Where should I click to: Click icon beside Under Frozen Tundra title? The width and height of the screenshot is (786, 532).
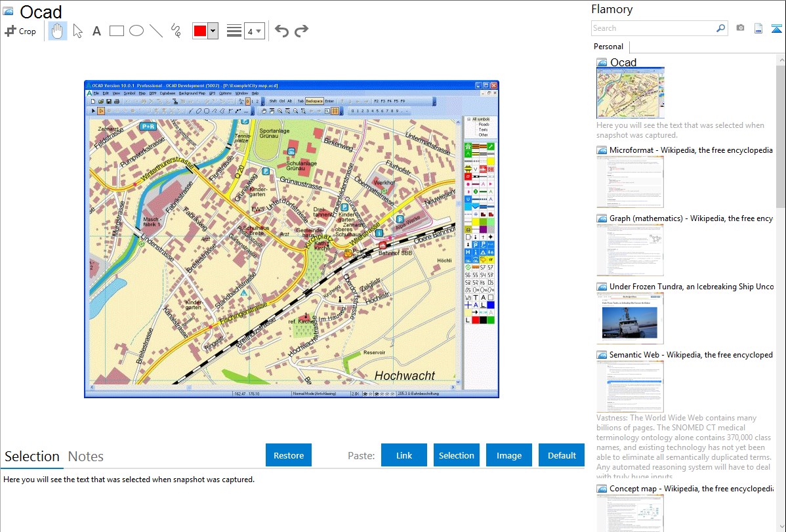click(602, 287)
